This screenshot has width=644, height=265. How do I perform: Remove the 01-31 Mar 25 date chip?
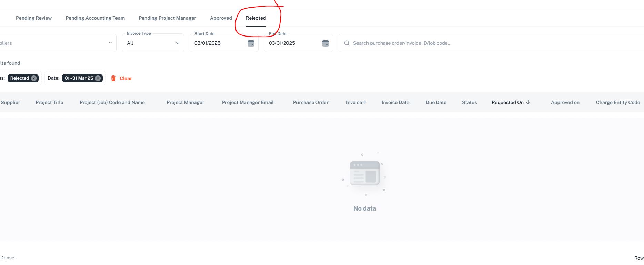(x=98, y=78)
